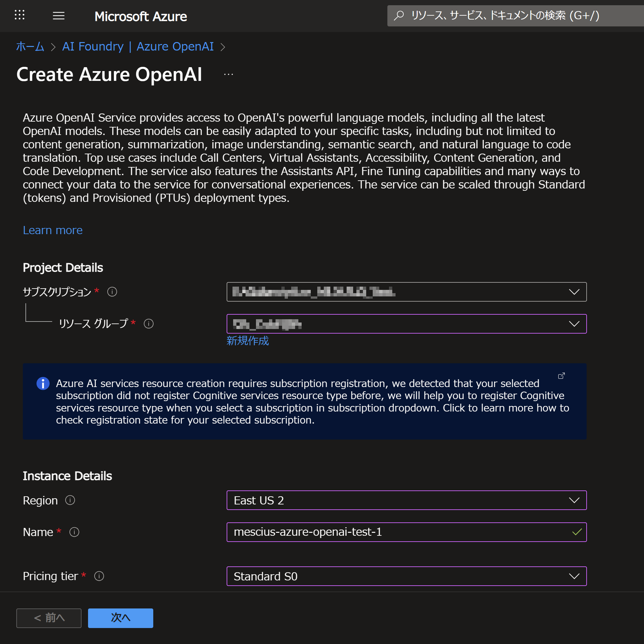
Task: Open the external link icon in info banner
Action: click(561, 376)
